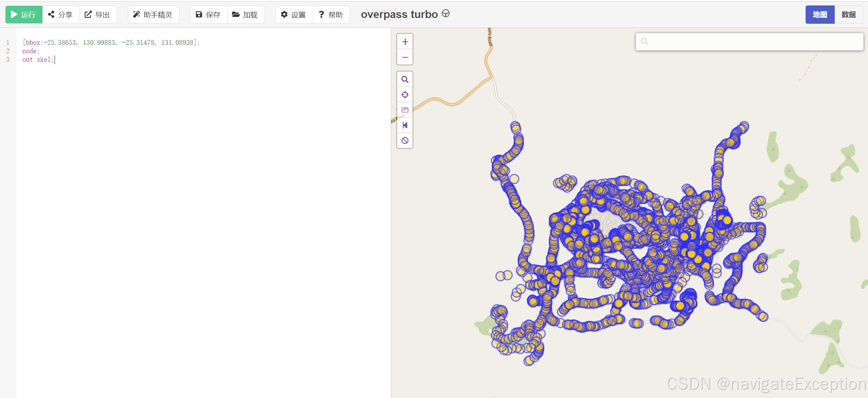The height and width of the screenshot is (398, 868).
Task: Open the 导出 export menu
Action: (98, 15)
